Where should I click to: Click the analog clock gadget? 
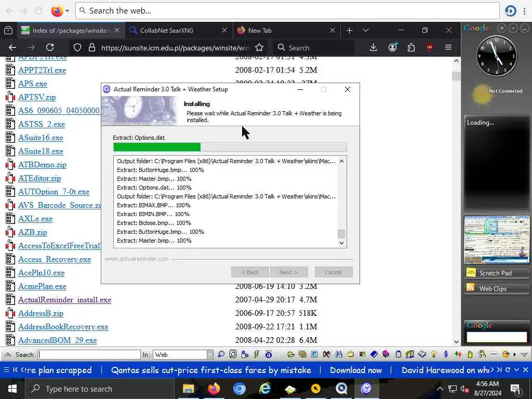pyautogui.click(x=497, y=56)
